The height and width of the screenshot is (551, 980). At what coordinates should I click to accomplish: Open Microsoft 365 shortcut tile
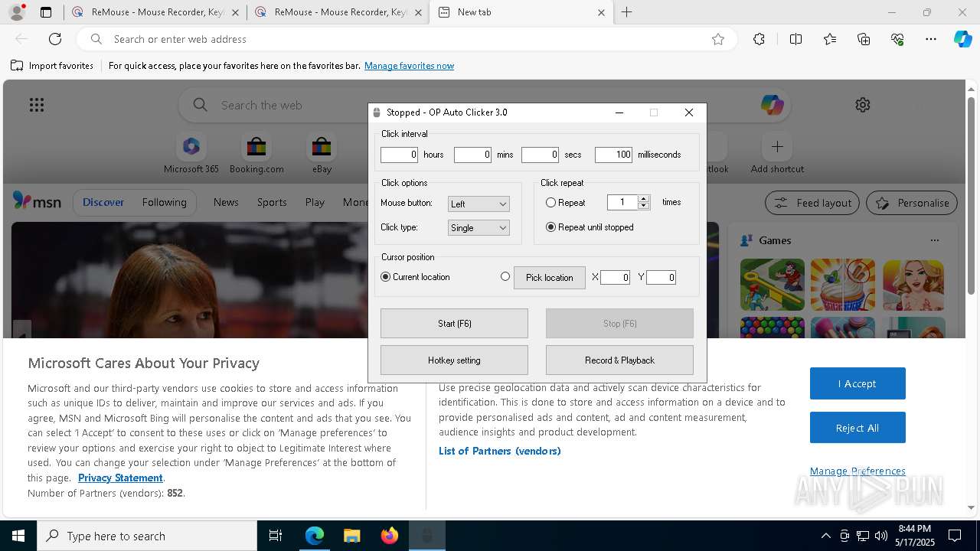pyautogui.click(x=191, y=154)
